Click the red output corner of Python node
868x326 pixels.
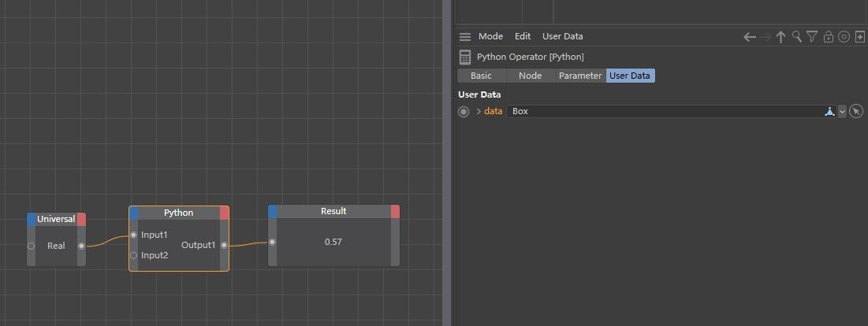[x=224, y=213]
